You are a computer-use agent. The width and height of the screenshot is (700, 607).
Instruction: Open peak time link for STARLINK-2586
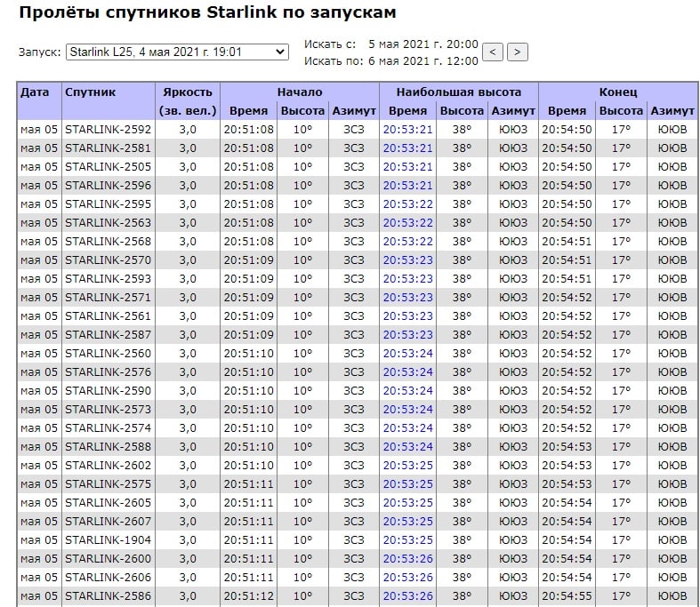coord(408,596)
